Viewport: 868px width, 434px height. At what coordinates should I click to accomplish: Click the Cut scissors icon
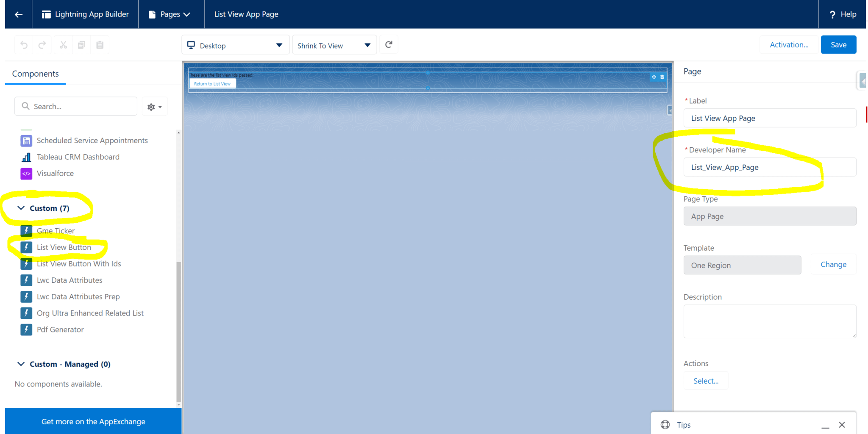(x=63, y=45)
